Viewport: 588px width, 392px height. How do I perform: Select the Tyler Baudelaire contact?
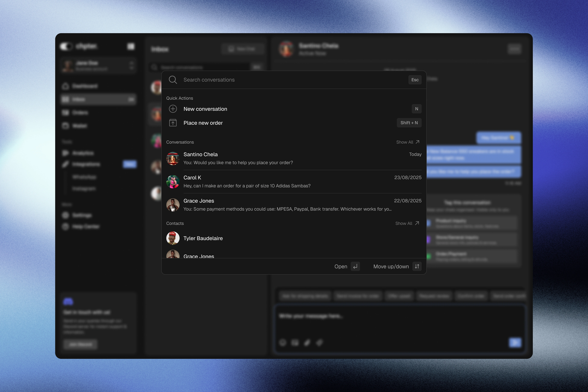[x=203, y=238]
